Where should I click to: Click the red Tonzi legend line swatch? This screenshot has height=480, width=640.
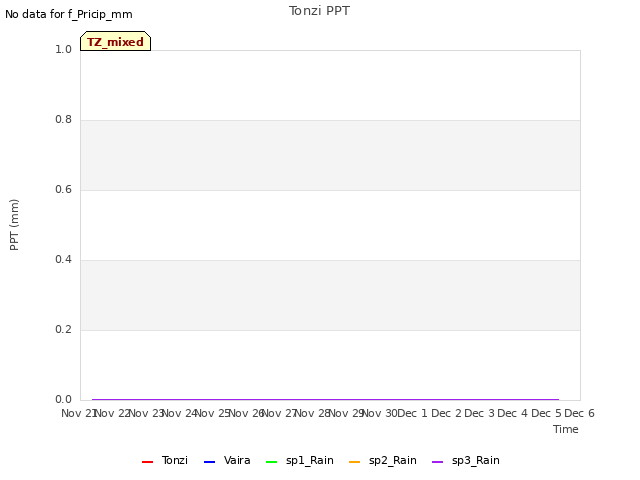pyautogui.click(x=147, y=462)
